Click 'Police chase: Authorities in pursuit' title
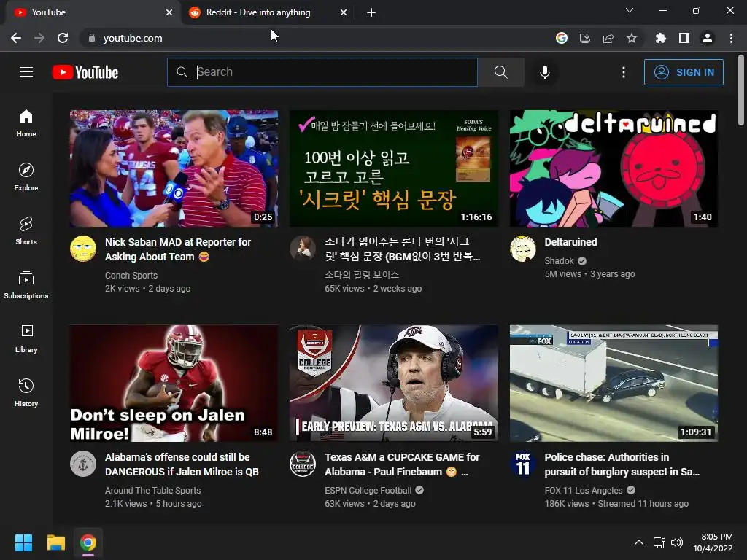 point(622,464)
